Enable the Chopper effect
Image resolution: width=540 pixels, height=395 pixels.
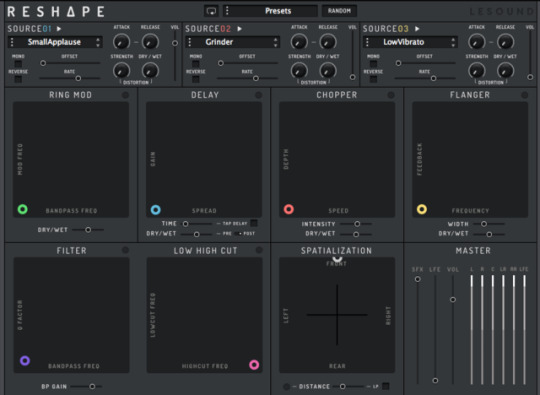point(391,95)
